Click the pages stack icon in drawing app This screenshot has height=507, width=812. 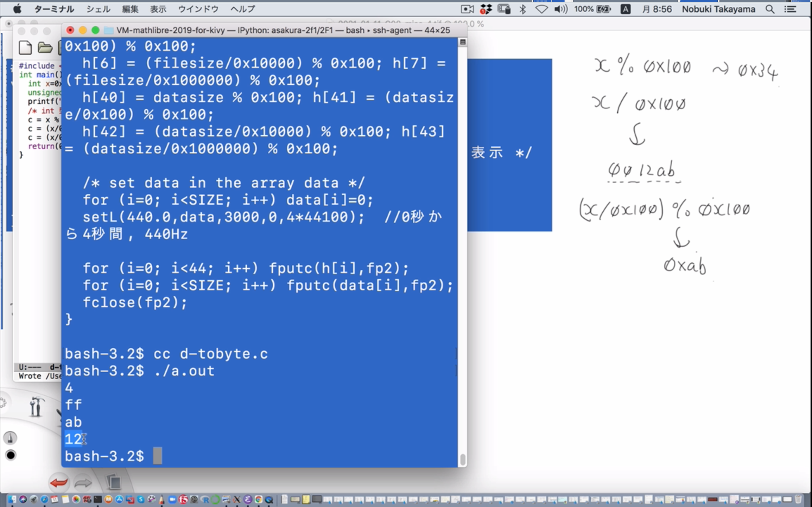click(x=114, y=482)
